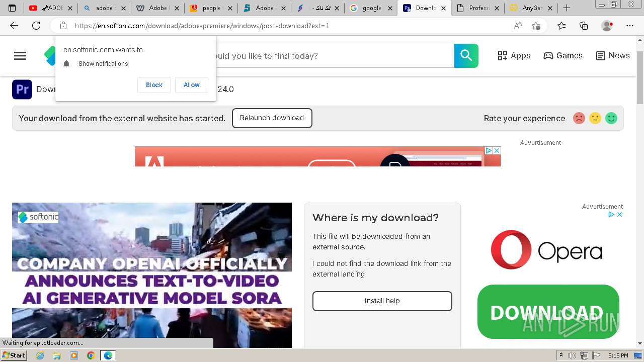The image size is (644, 362).
Task: Open the browser profile avatar
Action: pos(607,26)
